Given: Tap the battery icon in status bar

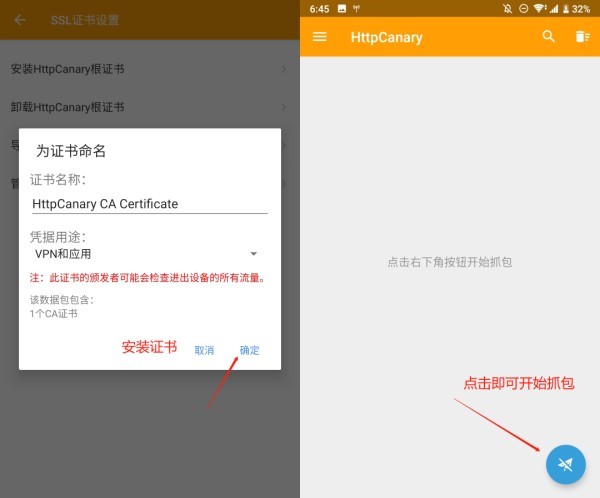Looking at the screenshot, I should 569,9.
